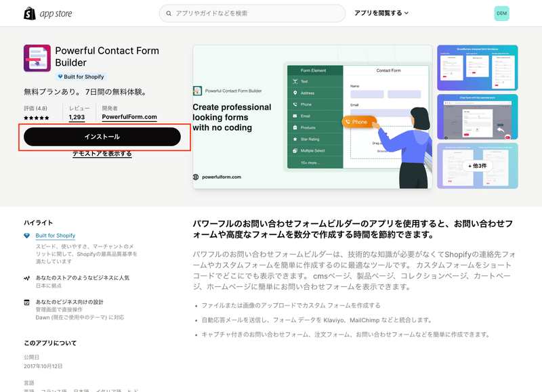Click the Dawn theme compatibility text
Screen dimensions: 542x392
80,318
